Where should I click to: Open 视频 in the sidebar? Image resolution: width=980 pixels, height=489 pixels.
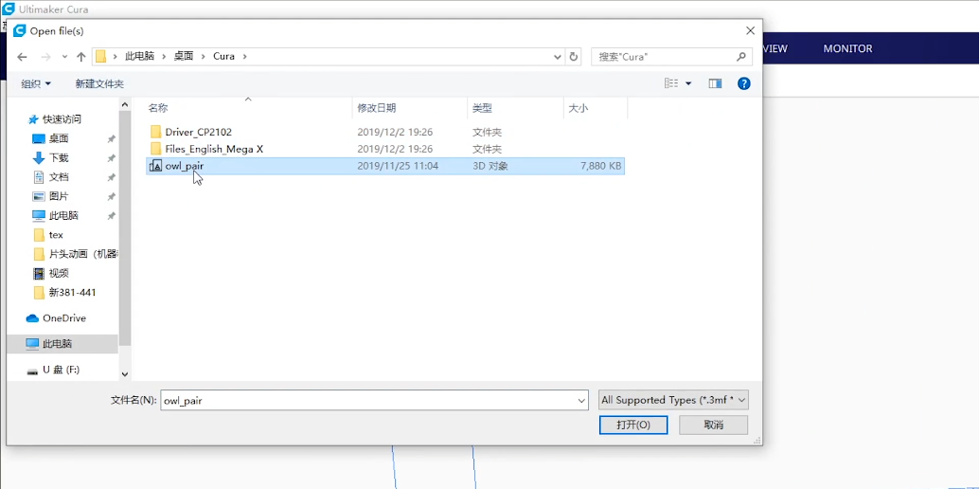(x=59, y=273)
